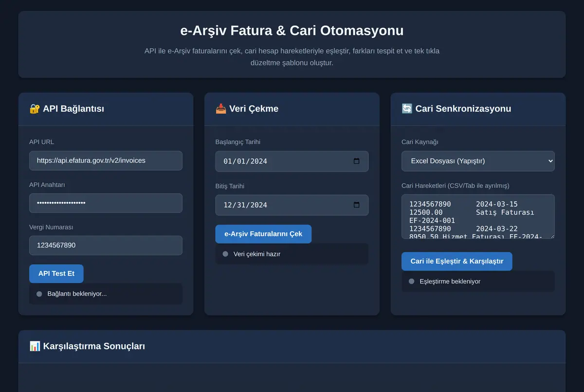Click the status dot next to Eşleştirme bekleniyor
The height and width of the screenshot is (392, 584).
pos(412,281)
